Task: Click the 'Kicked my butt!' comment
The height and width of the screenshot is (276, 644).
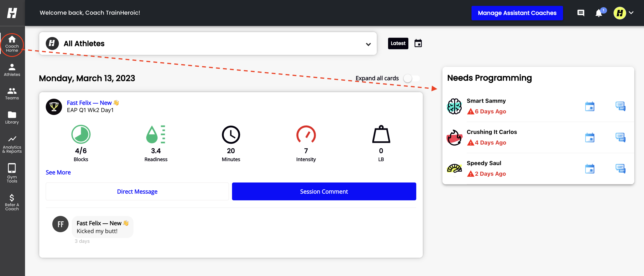Action: 97,231
